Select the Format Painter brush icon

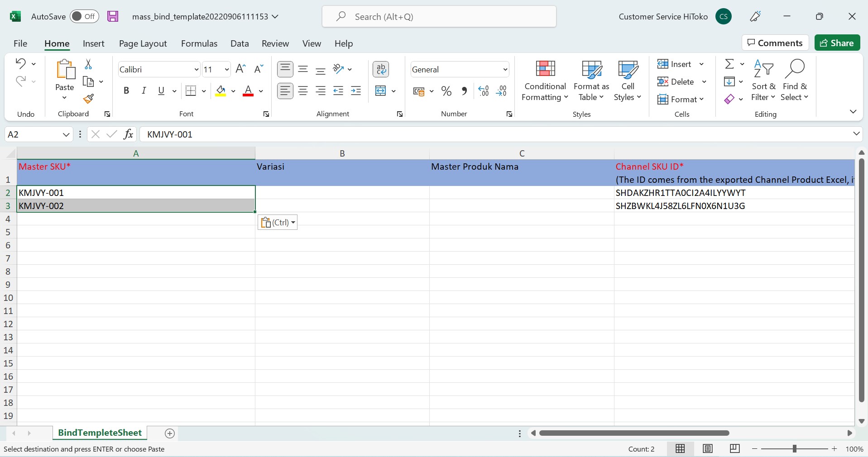(88, 99)
